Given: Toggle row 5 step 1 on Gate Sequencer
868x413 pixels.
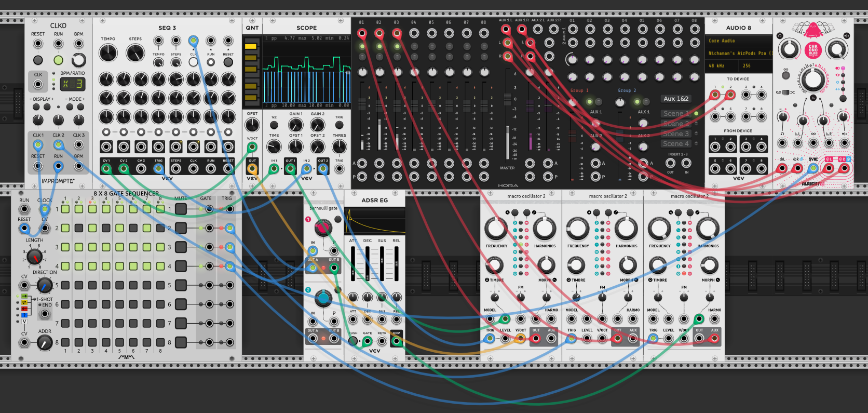Looking at the screenshot, I should tap(65, 285).
